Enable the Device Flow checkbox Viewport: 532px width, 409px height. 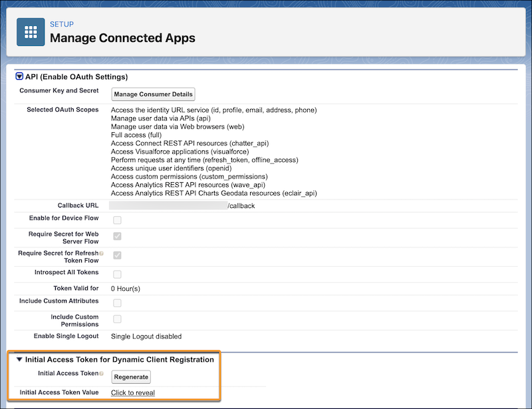click(117, 220)
